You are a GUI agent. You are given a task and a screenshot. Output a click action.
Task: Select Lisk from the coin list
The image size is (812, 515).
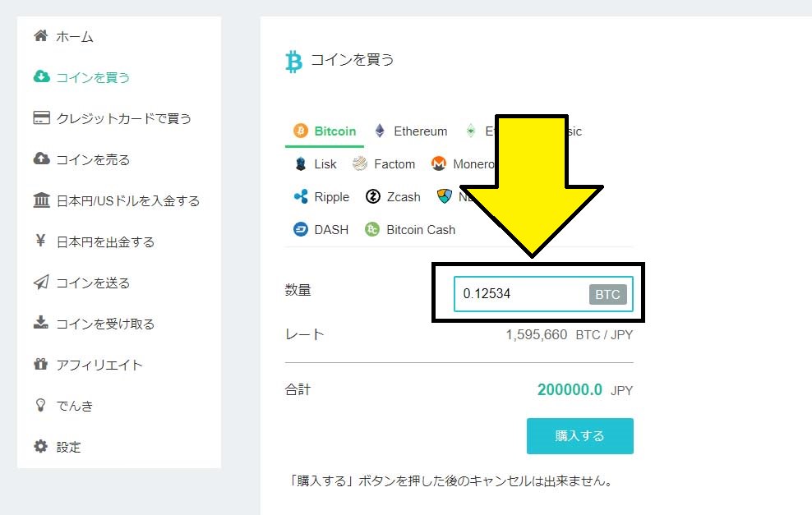click(x=316, y=164)
